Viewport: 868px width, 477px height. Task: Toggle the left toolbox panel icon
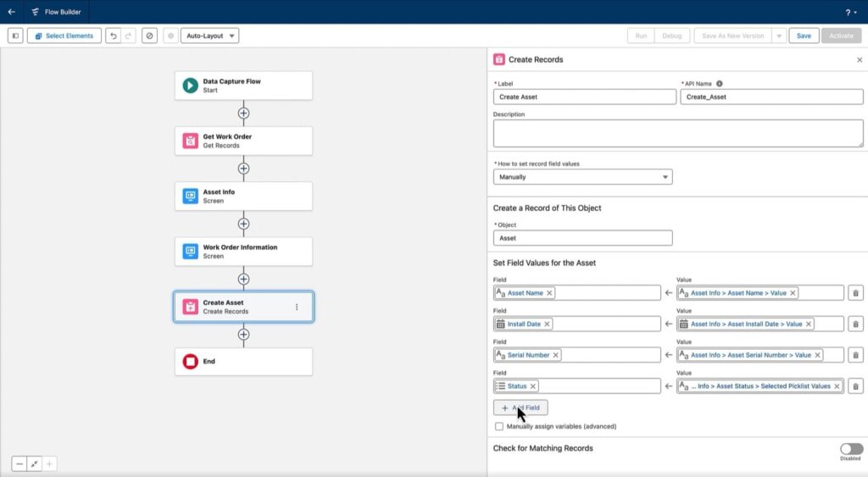[15, 36]
